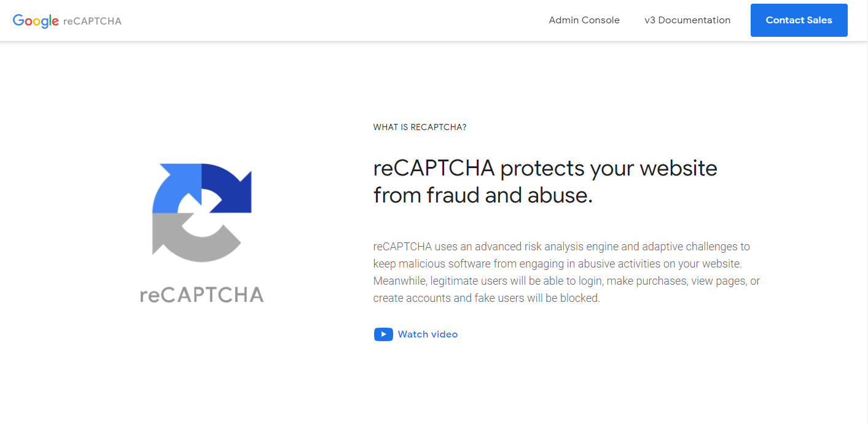
Task: Click the white center of the reCAPTCHA logo
Action: coord(202,213)
